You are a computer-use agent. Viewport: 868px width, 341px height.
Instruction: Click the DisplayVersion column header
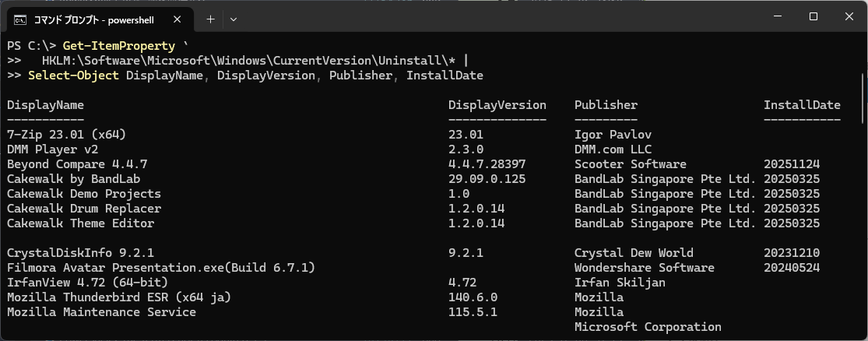[497, 105]
